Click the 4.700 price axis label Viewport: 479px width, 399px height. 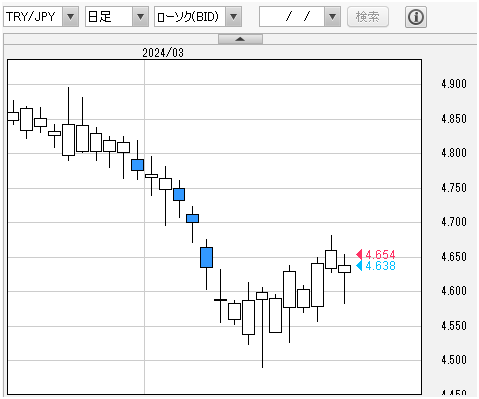coord(454,222)
